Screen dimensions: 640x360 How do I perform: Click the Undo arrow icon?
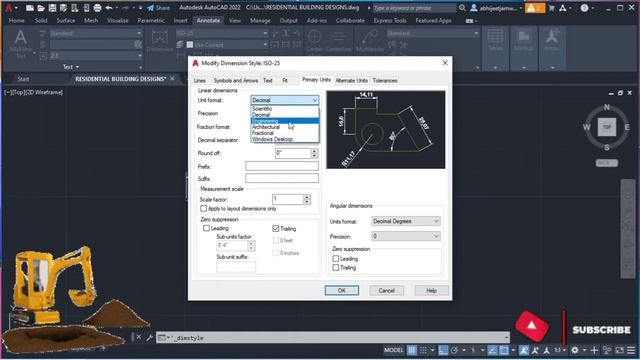click(109, 8)
